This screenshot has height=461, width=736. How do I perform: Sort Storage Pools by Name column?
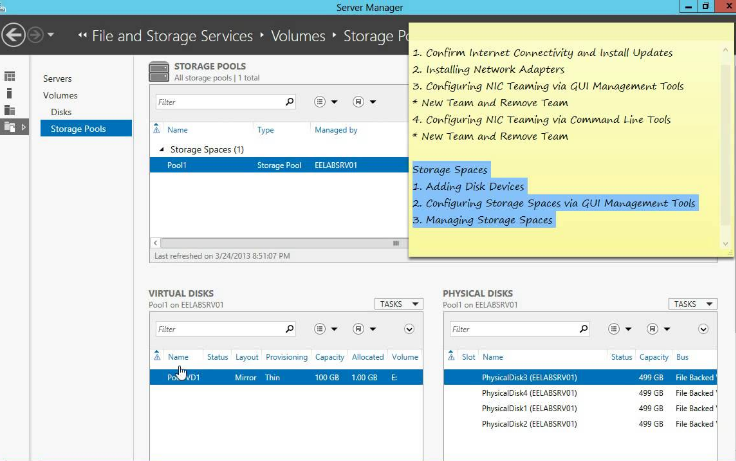pos(177,130)
